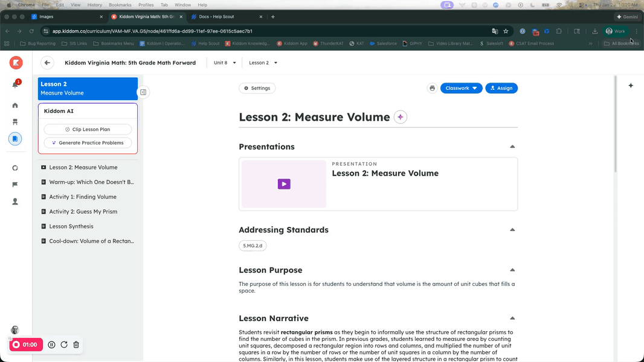Go to Home icon in sidebar
The image size is (644, 362).
pos(15,106)
